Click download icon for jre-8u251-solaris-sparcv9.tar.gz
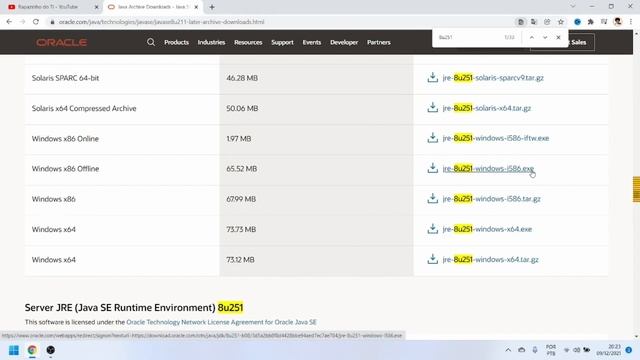The width and height of the screenshot is (640, 360). click(433, 78)
